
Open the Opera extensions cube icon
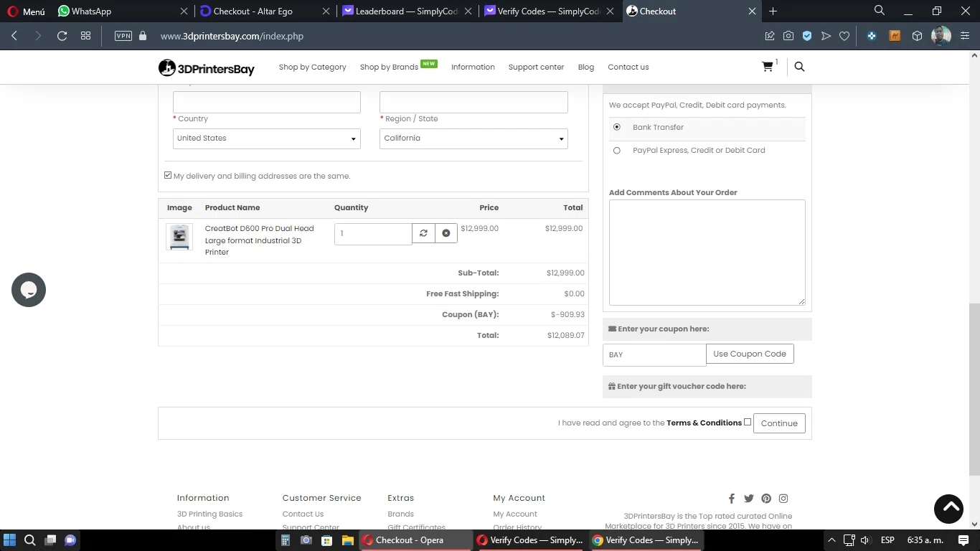(x=917, y=36)
